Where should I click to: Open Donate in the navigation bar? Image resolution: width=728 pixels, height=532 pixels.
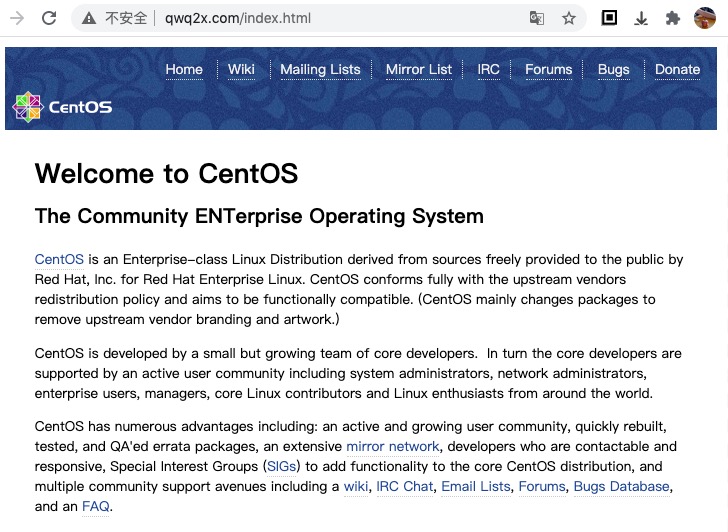tap(677, 70)
